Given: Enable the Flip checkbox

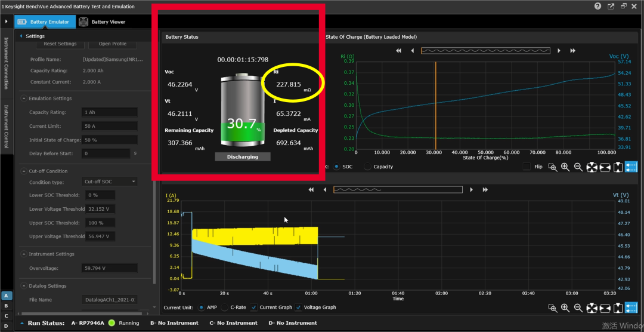Looking at the screenshot, I should click(526, 167).
